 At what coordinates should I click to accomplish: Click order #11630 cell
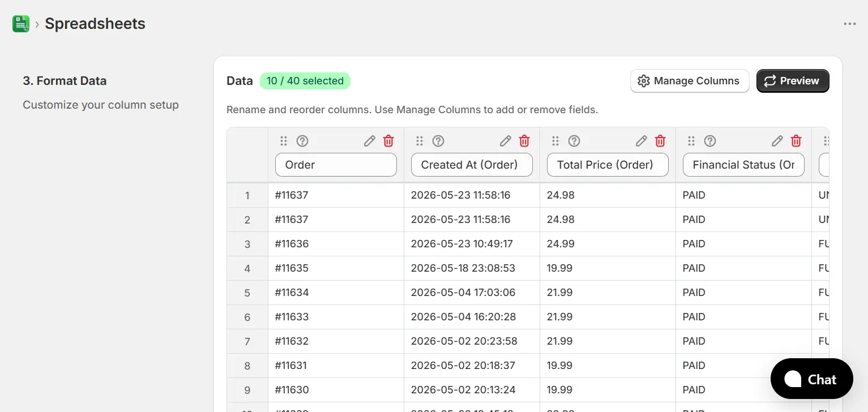click(336, 390)
